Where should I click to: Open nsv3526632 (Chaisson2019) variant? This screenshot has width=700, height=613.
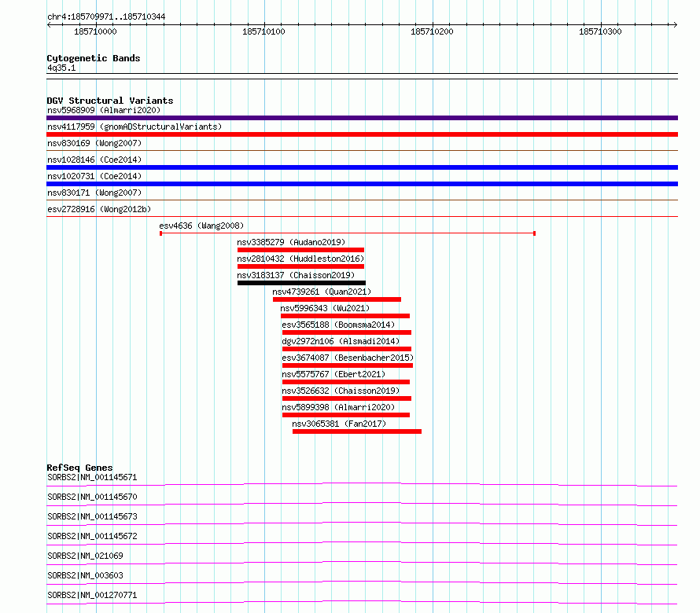coord(341,391)
